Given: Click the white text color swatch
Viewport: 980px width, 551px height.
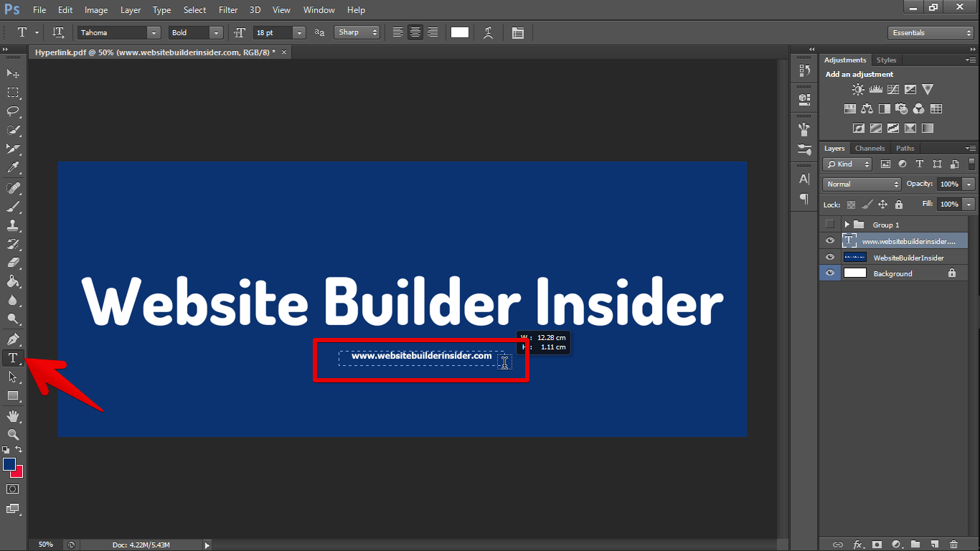Looking at the screenshot, I should 460,32.
